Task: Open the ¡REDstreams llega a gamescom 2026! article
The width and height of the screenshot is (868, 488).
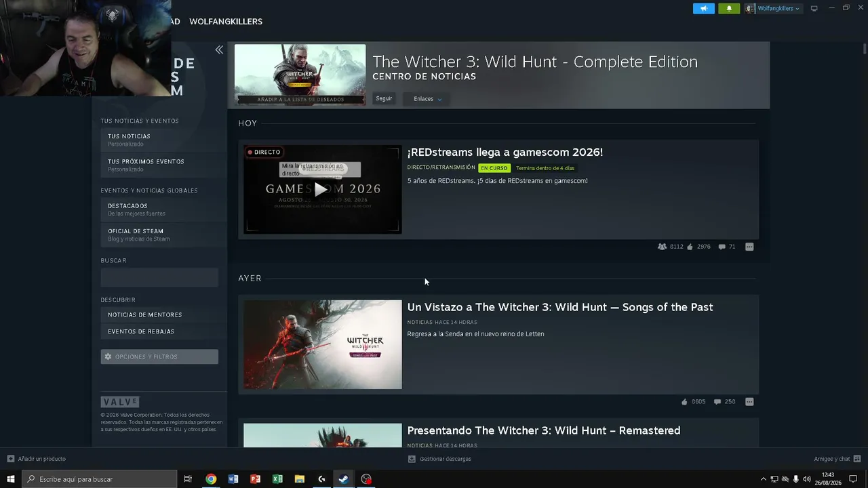Action: coord(505,152)
